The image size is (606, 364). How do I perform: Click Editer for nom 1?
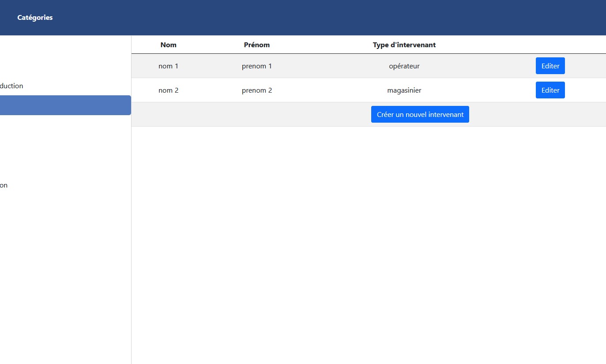[550, 66]
